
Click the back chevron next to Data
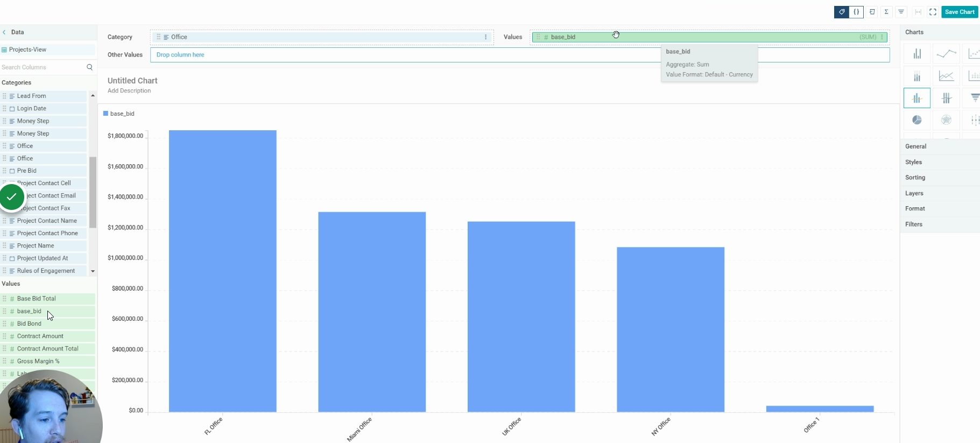point(4,32)
